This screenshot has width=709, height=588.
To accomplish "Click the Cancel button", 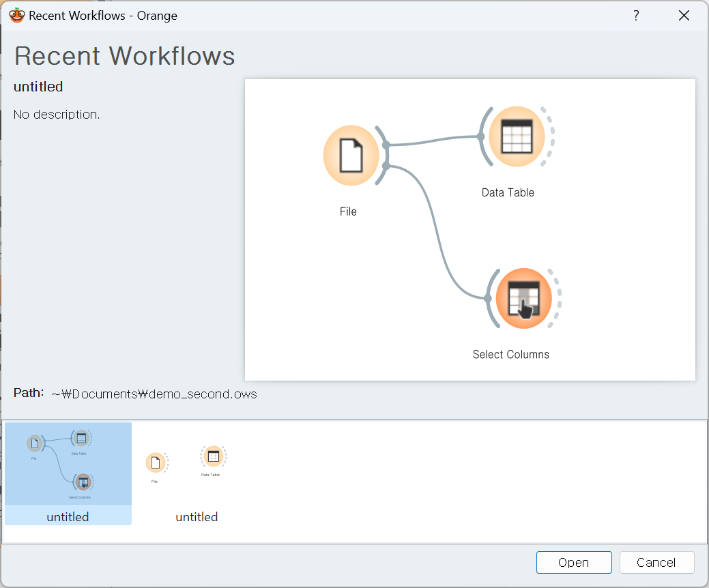I will [656, 562].
